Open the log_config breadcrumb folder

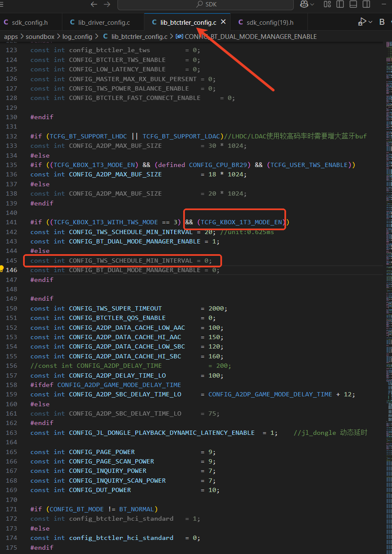(x=77, y=37)
